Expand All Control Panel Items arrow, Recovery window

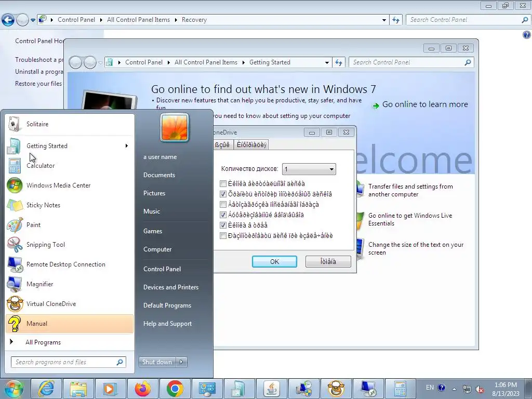click(176, 20)
